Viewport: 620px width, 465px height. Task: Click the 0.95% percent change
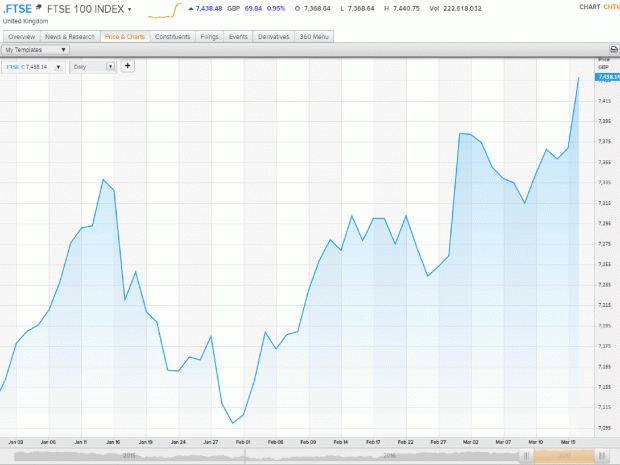[276, 8]
